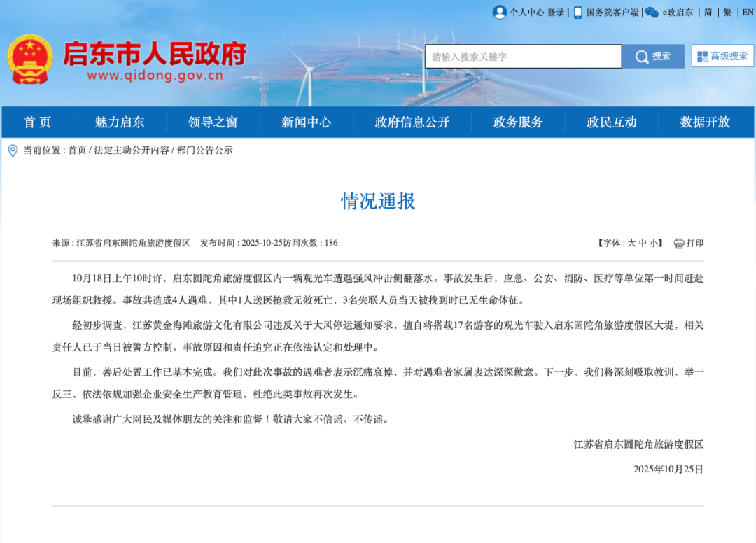
Task: Click the visit count 186
Action: click(331, 243)
